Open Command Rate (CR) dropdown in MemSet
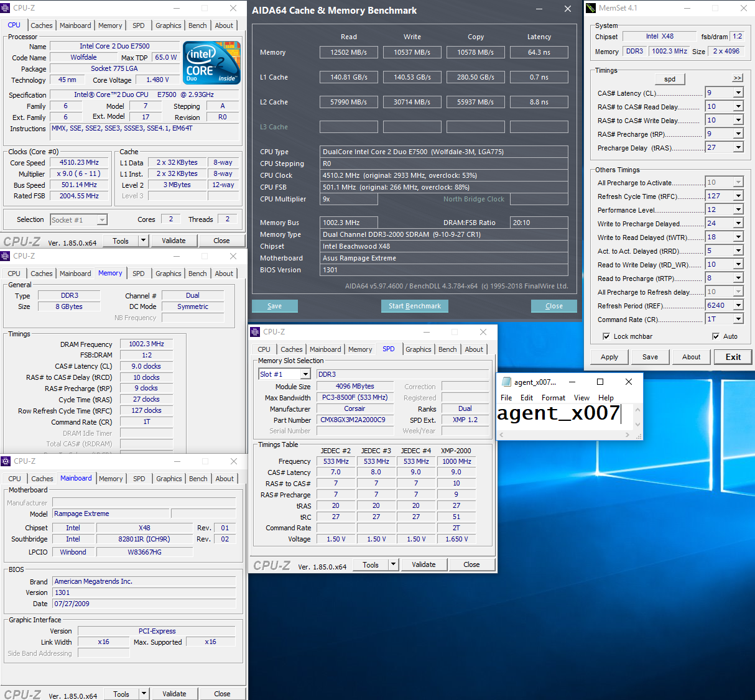This screenshot has height=700, width=755. 738,319
